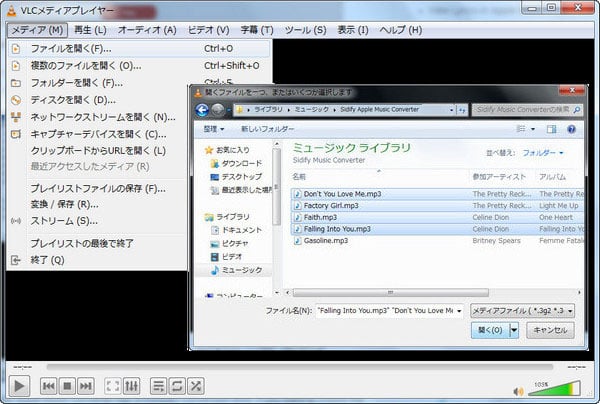Screen dimensions: 600x404
Task: Open the ビデオ (V) menu
Action: [x=208, y=30]
